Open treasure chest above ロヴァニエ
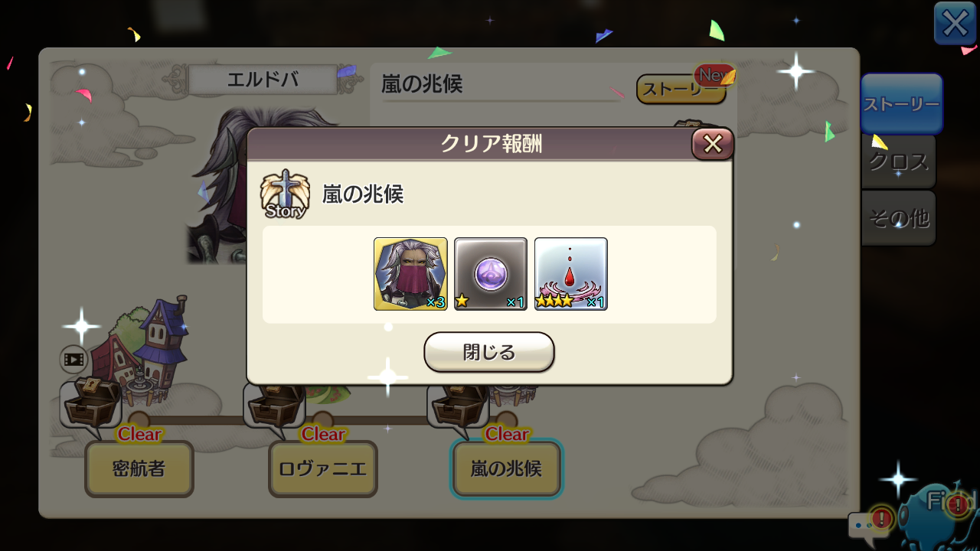The width and height of the screenshot is (980, 551). point(275,405)
